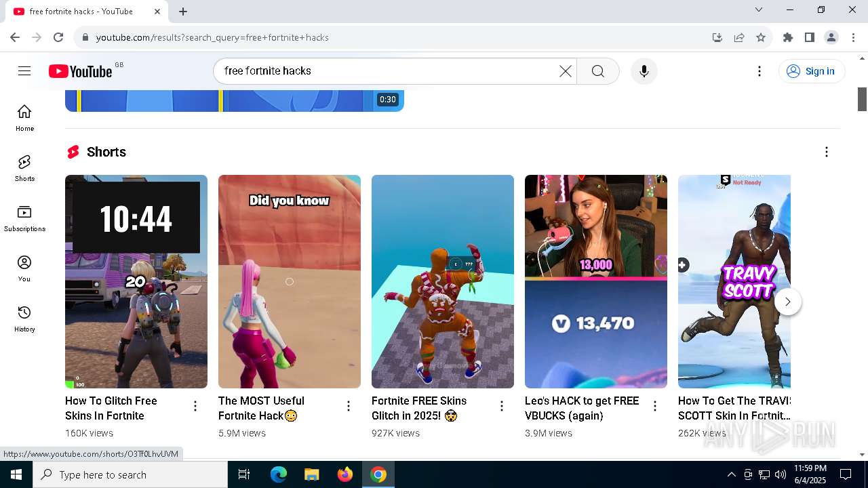Viewport: 868px width, 488px height.
Task: Open Home in the sidebar
Action: coord(24,118)
